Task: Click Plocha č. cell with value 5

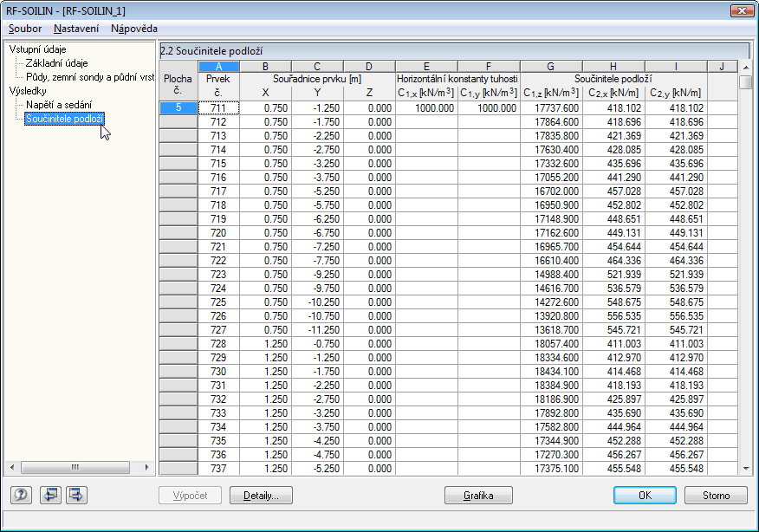Action: pos(178,107)
